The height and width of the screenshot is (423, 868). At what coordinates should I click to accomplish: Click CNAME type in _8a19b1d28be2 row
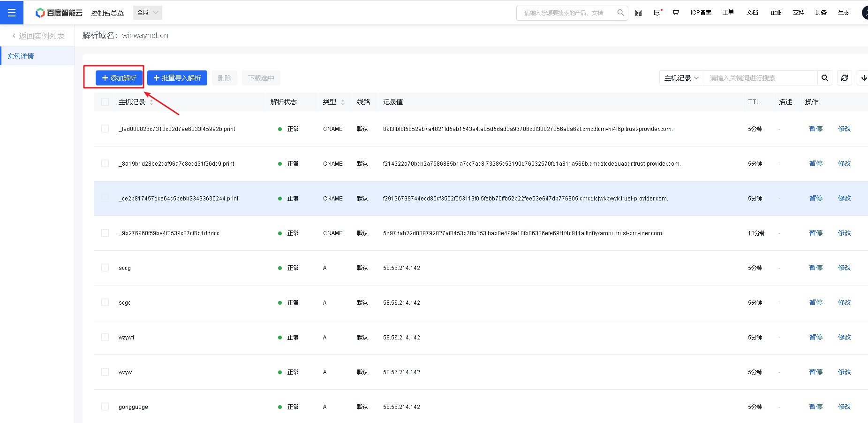tap(333, 164)
